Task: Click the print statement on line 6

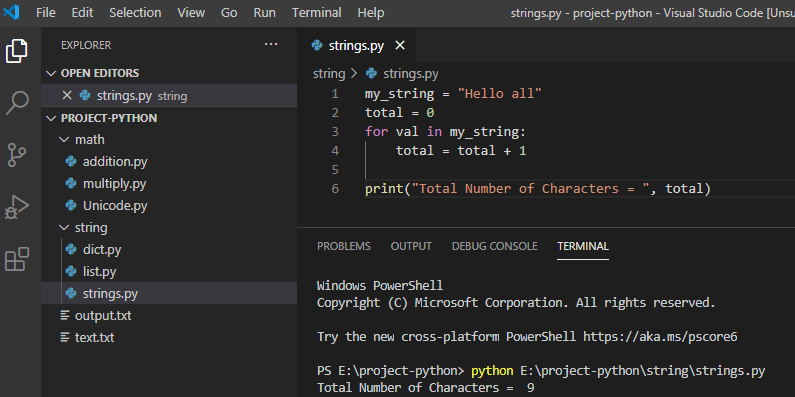Action: coord(538,189)
